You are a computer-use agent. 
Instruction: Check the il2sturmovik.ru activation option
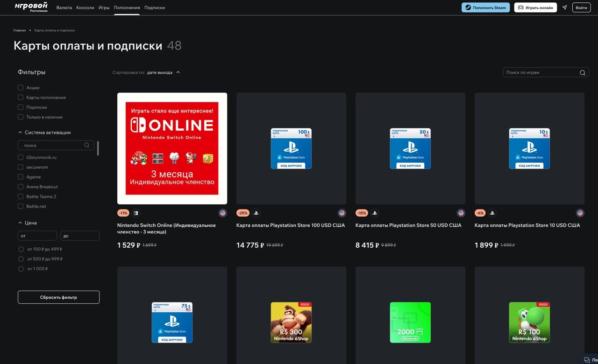(21, 157)
